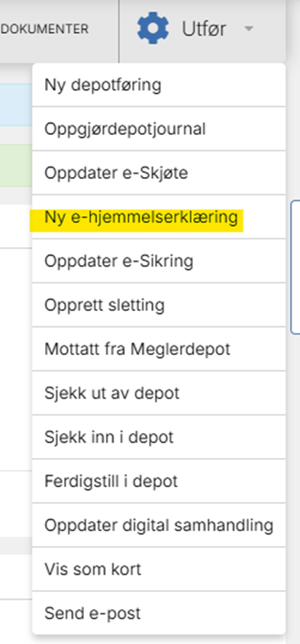Switch to the DOKUMENTER tab

(x=44, y=29)
